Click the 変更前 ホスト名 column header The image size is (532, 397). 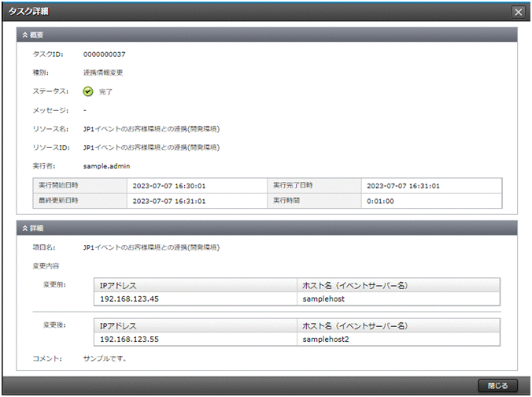(398, 286)
